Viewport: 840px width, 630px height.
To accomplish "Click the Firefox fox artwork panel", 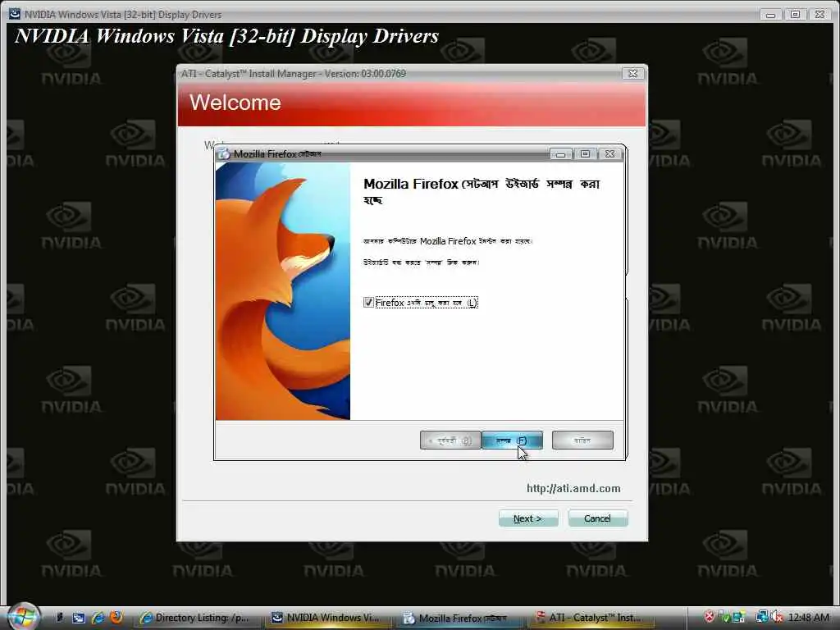I will click(283, 291).
